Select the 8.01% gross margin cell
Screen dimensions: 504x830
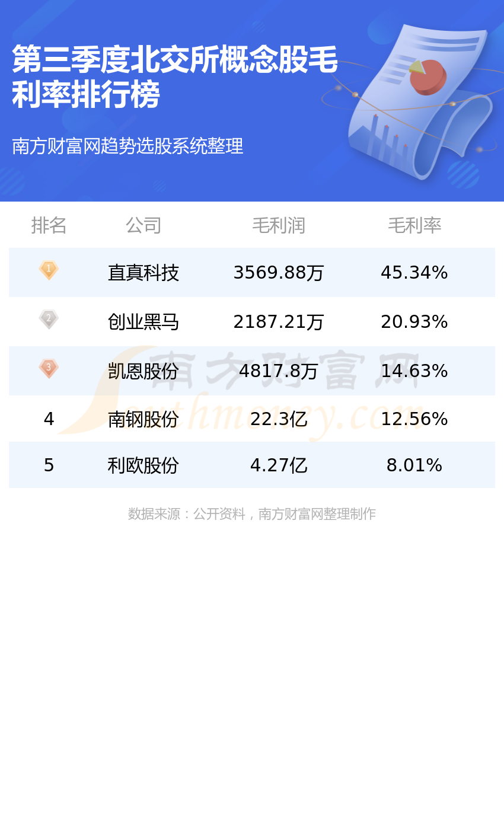414,465
